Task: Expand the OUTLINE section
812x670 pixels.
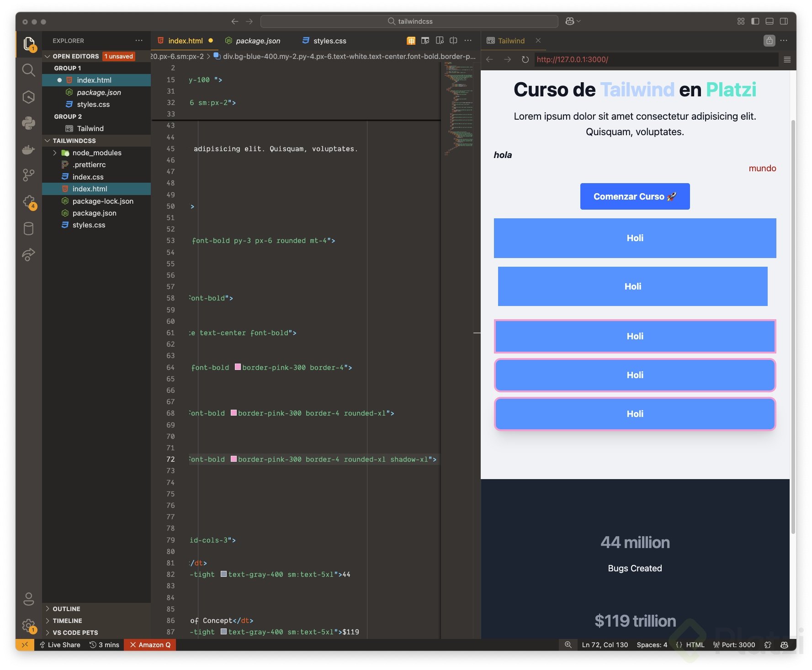Action: [x=48, y=609]
